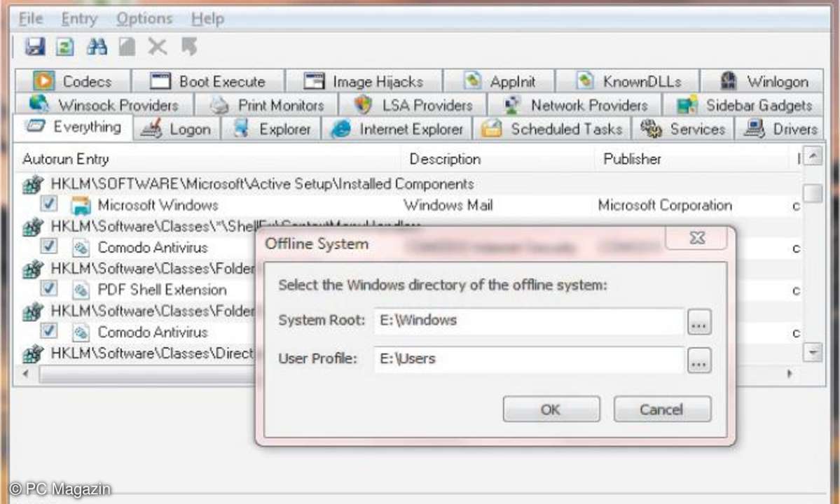
Task: Open the Winlogon tab
Action: pyautogui.click(x=762, y=81)
